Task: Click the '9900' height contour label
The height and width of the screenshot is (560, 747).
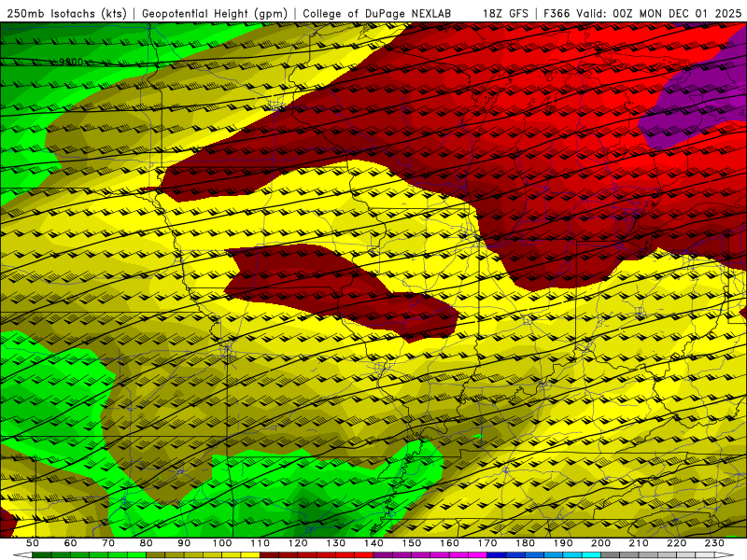Action: pyautogui.click(x=71, y=62)
